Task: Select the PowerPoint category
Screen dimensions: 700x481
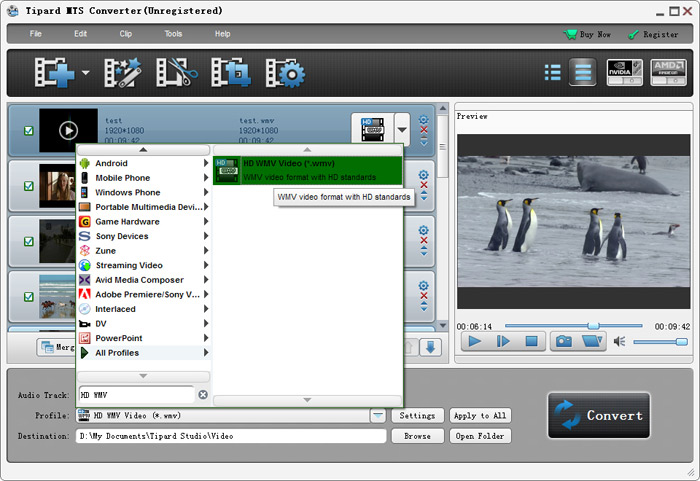Action: point(144,339)
